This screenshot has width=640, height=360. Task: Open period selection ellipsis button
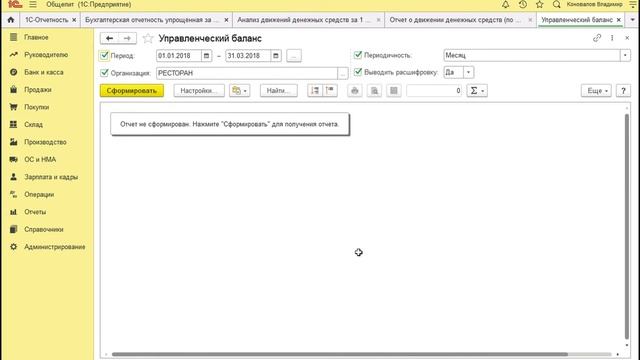(294, 56)
